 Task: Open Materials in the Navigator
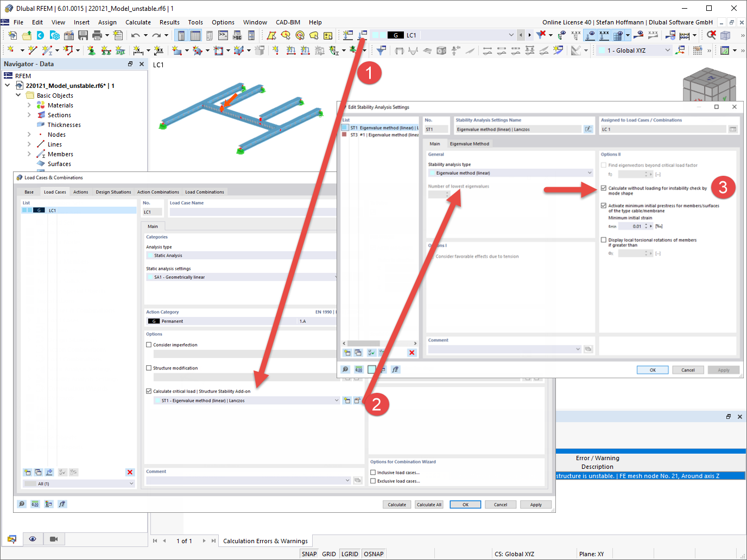pyautogui.click(x=59, y=105)
